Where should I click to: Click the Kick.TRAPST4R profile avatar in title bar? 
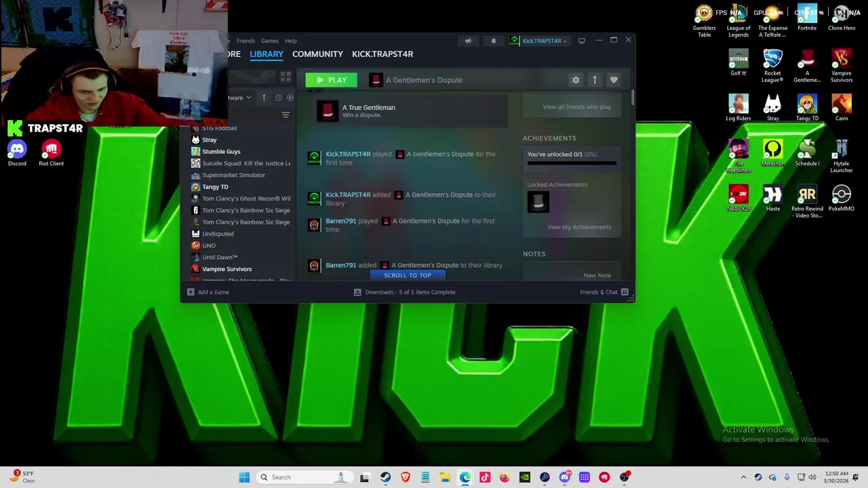point(514,41)
